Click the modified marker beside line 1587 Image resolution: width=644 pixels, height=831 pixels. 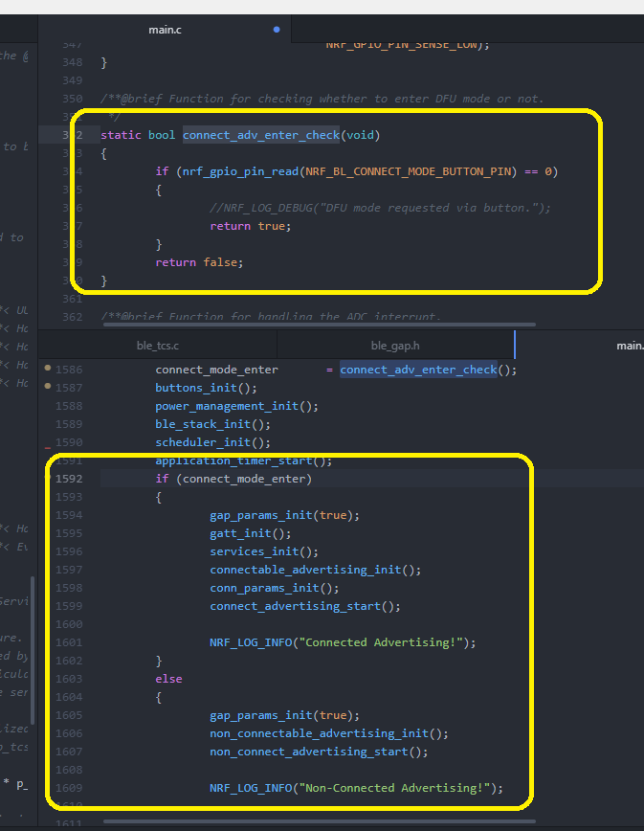pyautogui.click(x=48, y=387)
